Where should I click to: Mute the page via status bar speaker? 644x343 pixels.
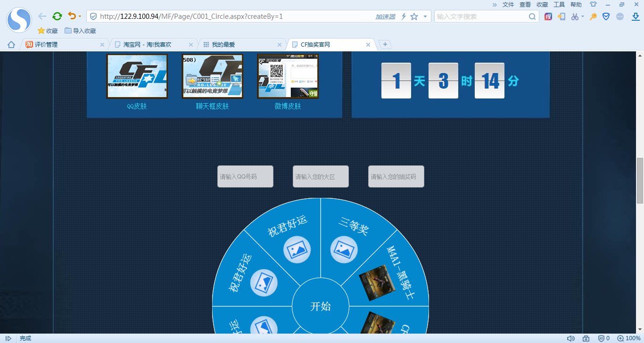coord(570,338)
